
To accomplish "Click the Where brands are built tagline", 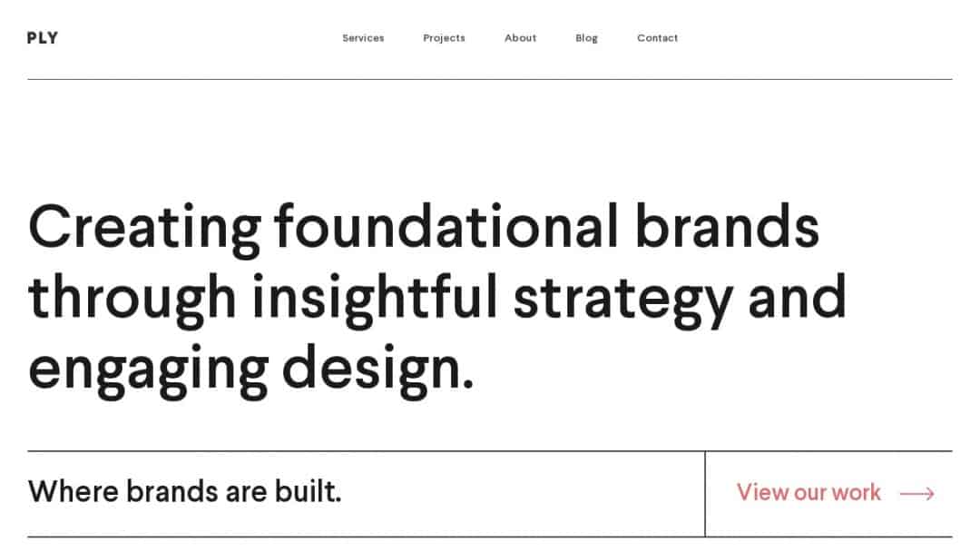I will [x=185, y=491].
